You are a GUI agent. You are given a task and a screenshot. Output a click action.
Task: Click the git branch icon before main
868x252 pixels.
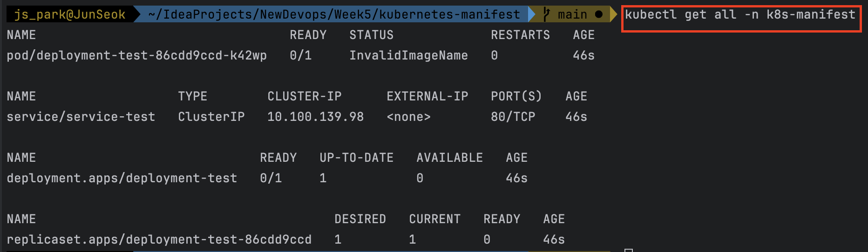click(547, 15)
